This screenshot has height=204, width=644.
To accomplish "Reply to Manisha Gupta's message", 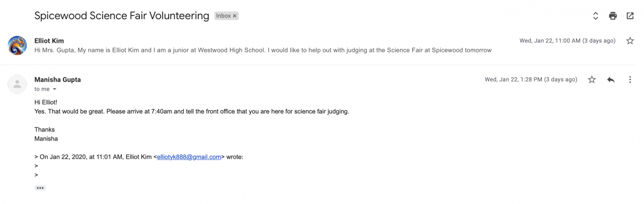I will [611, 80].
